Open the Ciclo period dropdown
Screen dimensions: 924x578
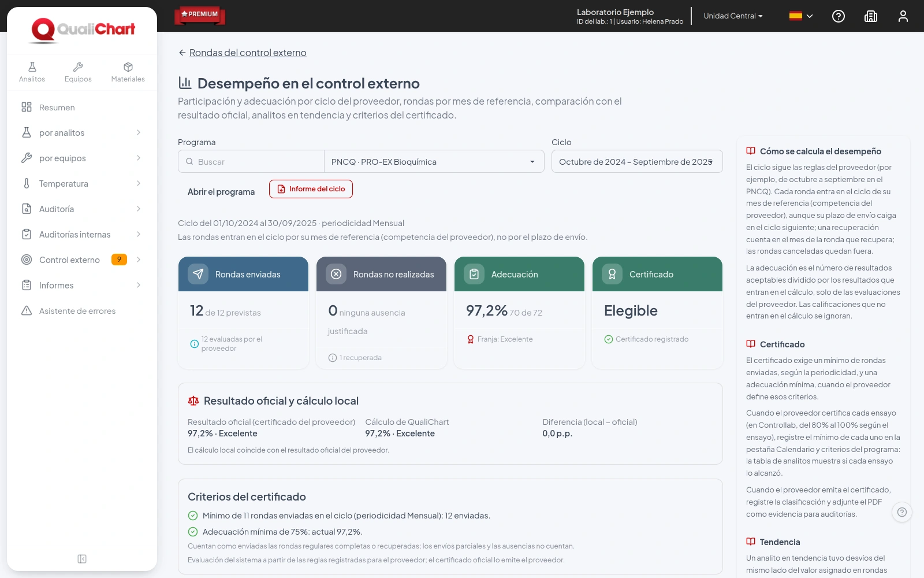637,162
